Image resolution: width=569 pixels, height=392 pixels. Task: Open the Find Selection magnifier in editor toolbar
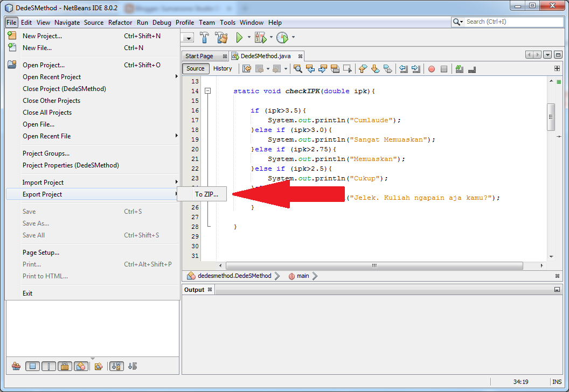(297, 69)
